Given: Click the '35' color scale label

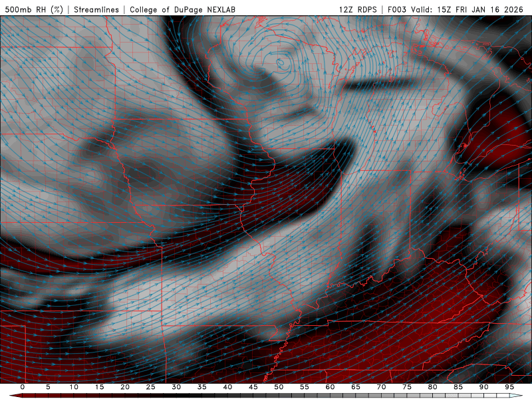Looking at the screenshot, I should (202, 387).
